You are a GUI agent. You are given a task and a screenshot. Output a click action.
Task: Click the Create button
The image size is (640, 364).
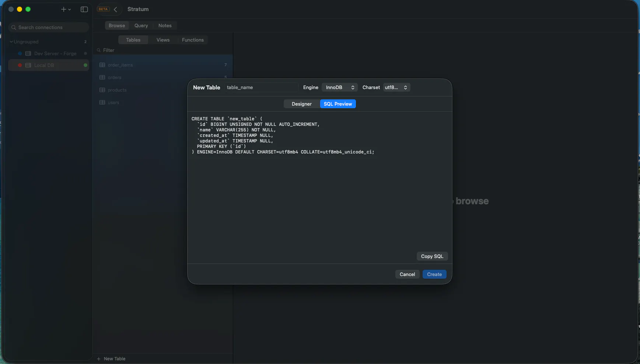click(434, 275)
